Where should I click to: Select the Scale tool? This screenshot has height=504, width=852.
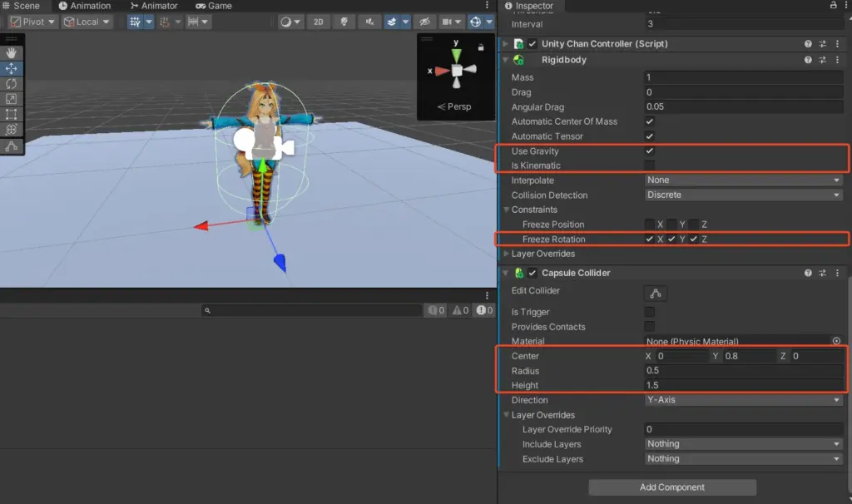click(x=12, y=99)
